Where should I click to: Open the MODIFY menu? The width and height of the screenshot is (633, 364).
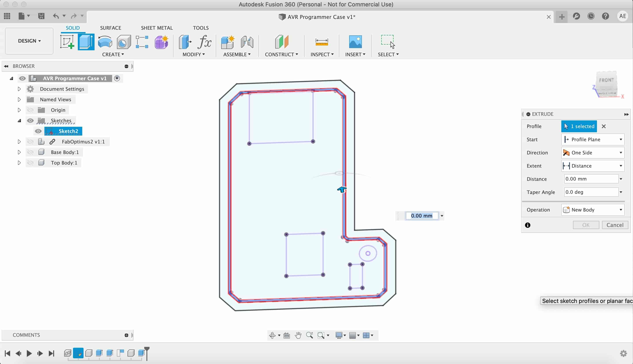[193, 54]
